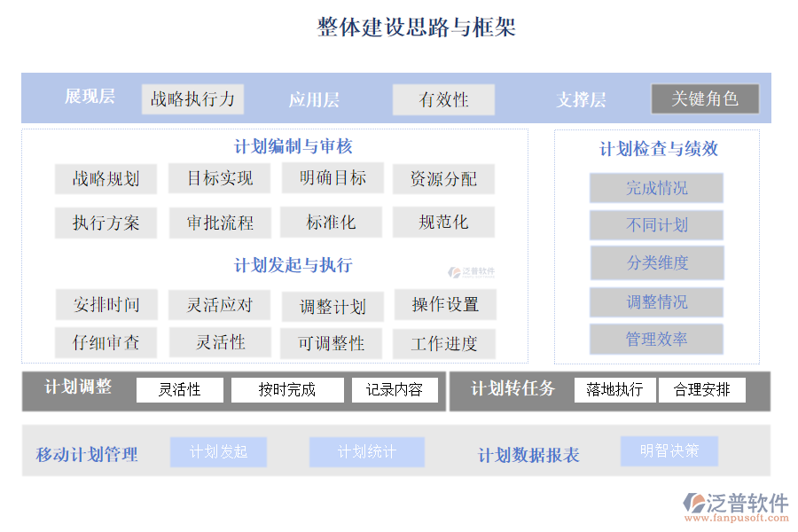Click the 管理效率 item in 计划检查与绩效
Image resolution: width=798 pixels, height=532 pixels.
[x=656, y=340]
